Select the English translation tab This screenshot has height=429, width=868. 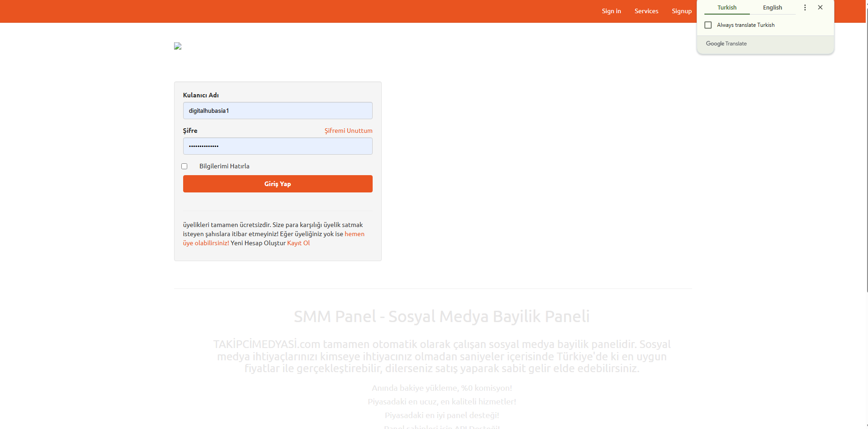pyautogui.click(x=772, y=8)
